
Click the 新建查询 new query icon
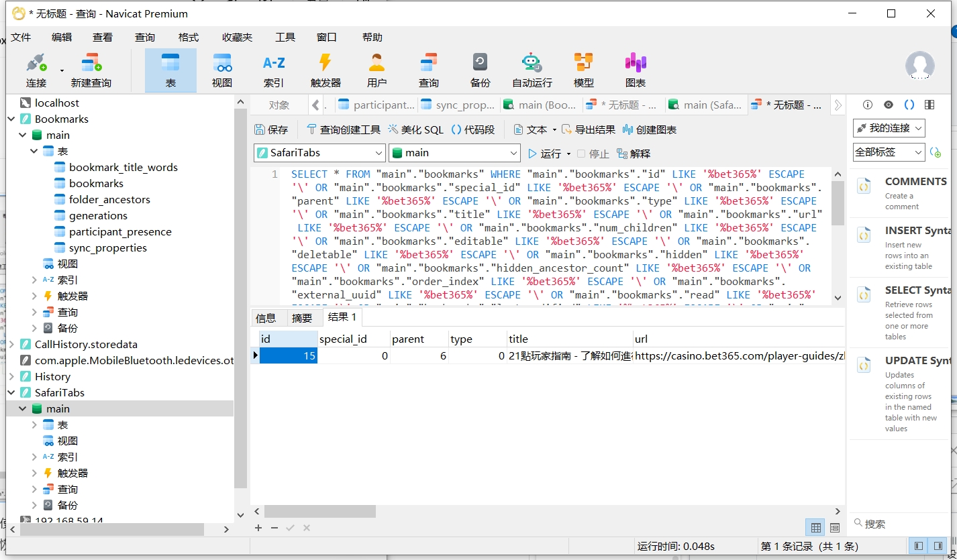tap(91, 70)
